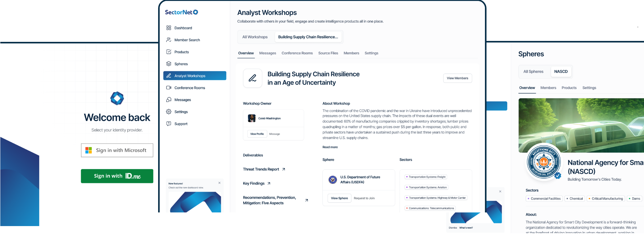Image resolution: width=644 pixels, height=236 pixels.
Task: Switch to the Conference Rooms workshop tab
Action: click(x=297, y=53)
